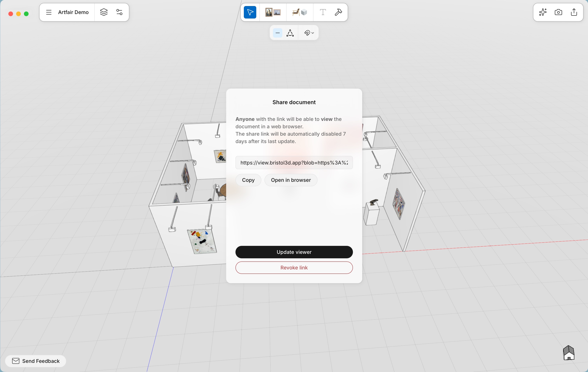
Task: Open the share link in browser
Action: coord(290,180)
